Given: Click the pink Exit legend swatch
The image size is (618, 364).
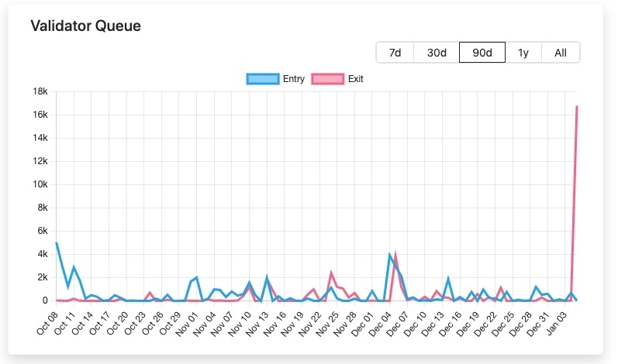Looking at the screenshot, I should click(x=327, y=79).
